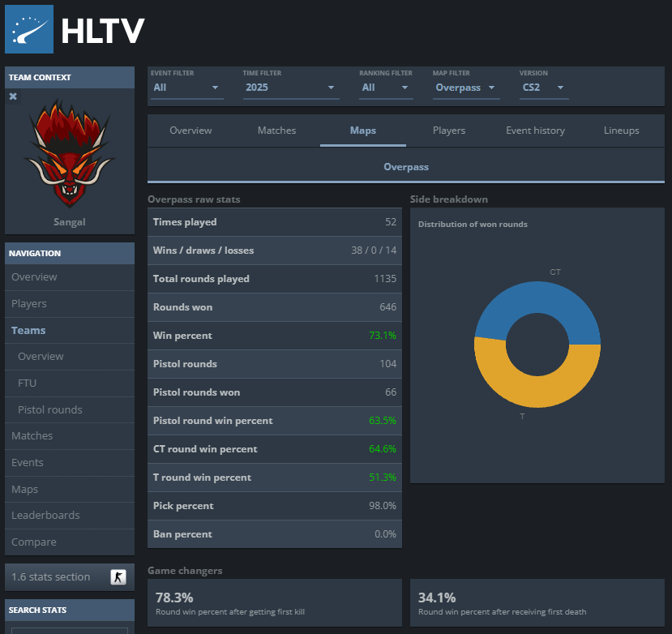Open the Sangal team logo
This screenshot has height=634, width=672.
pos(70,153)
